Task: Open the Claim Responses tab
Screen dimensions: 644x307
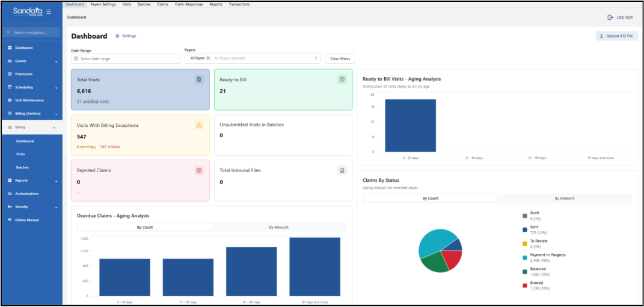Action: tap(189, 4)
